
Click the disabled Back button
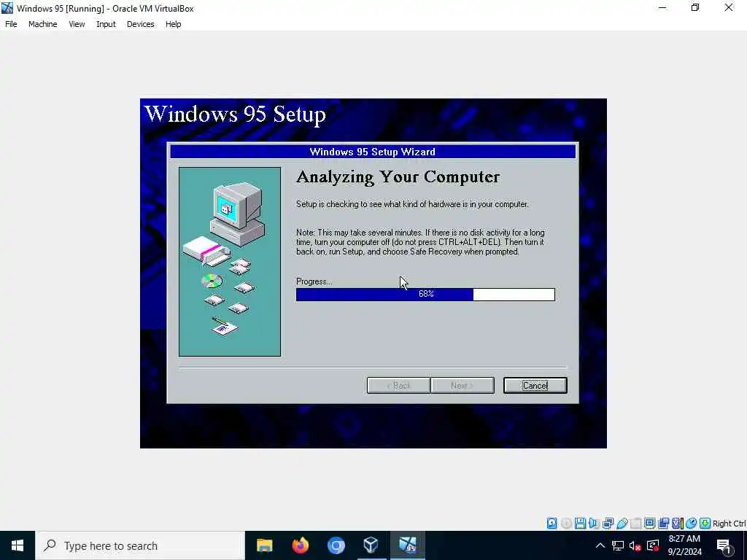pyautogui.click(x=398, y=385)
